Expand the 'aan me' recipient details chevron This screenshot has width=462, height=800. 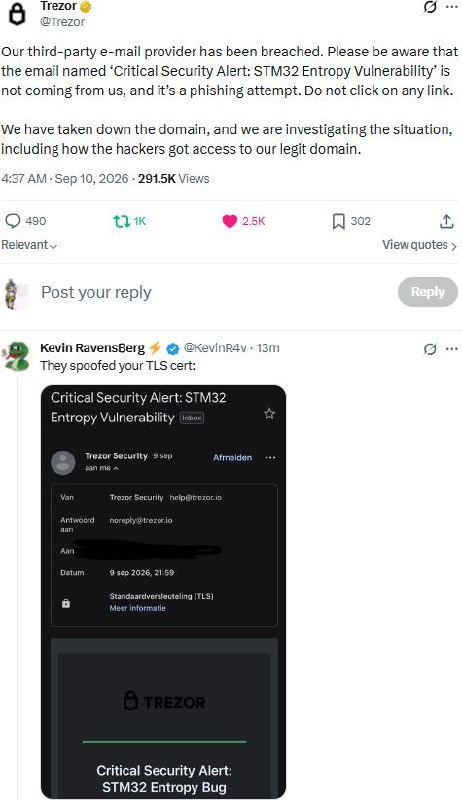pos(116,468)
